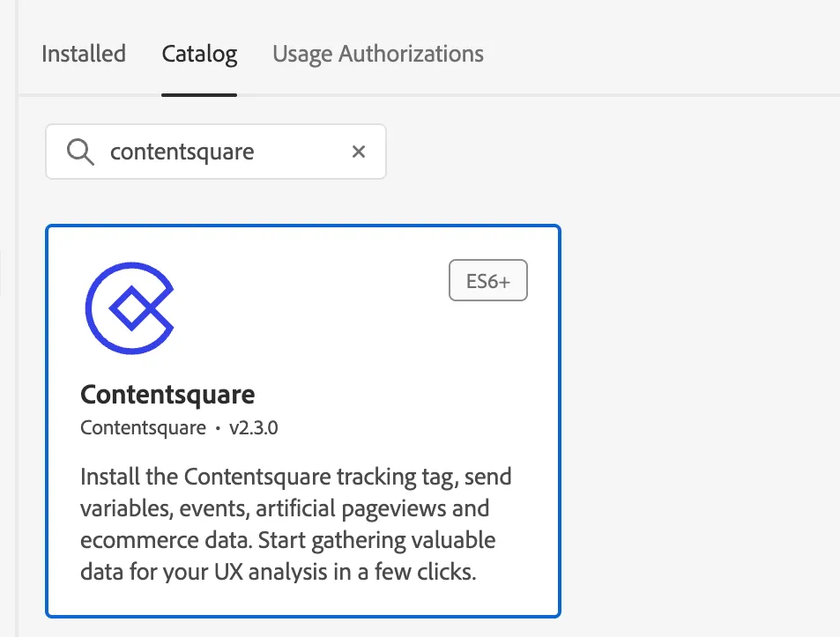Click the 'UX analysis' text in card
This screenshot has height=637, width=840.
tap(271, 572)
